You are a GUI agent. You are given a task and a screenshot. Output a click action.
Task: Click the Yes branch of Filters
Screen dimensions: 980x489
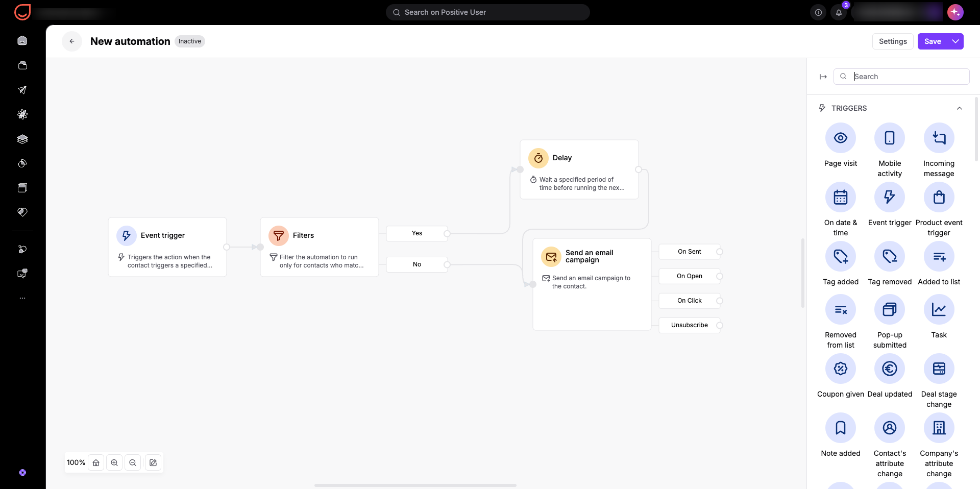[x=417, y=233]
